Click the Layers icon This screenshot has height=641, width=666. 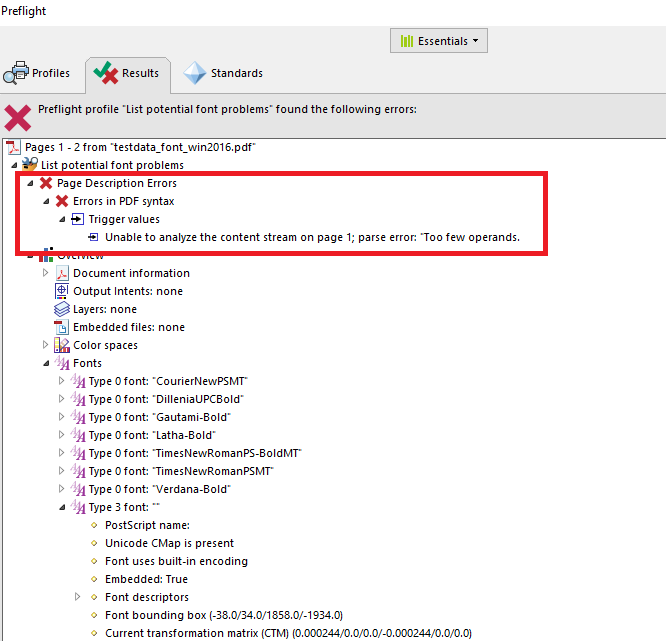(61, 309)
